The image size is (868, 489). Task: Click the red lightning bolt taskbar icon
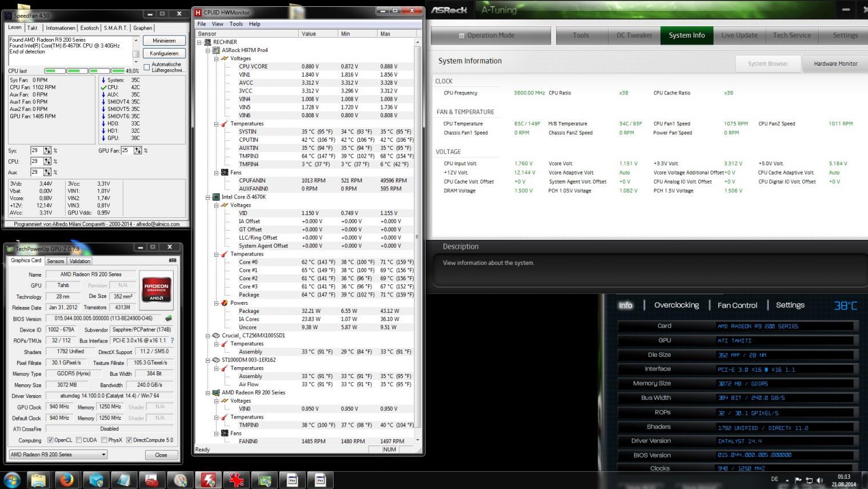click(208, 480)
